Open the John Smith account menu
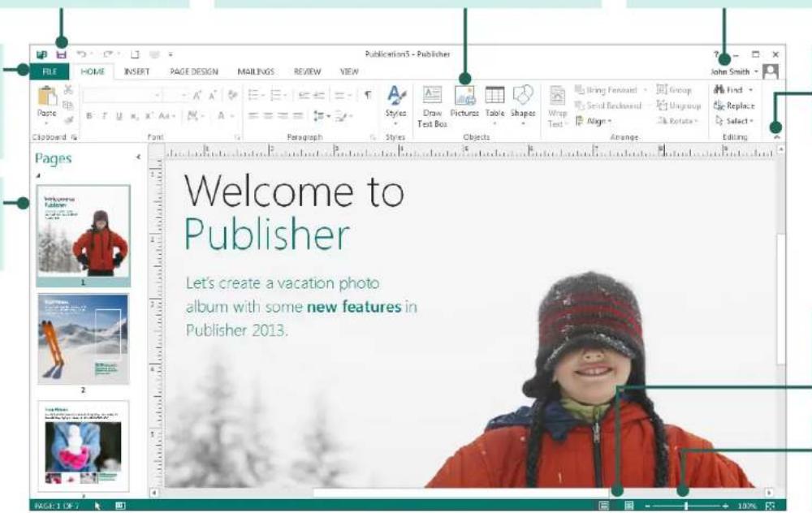This screenshot has width=812, height=513. point(734,71)
